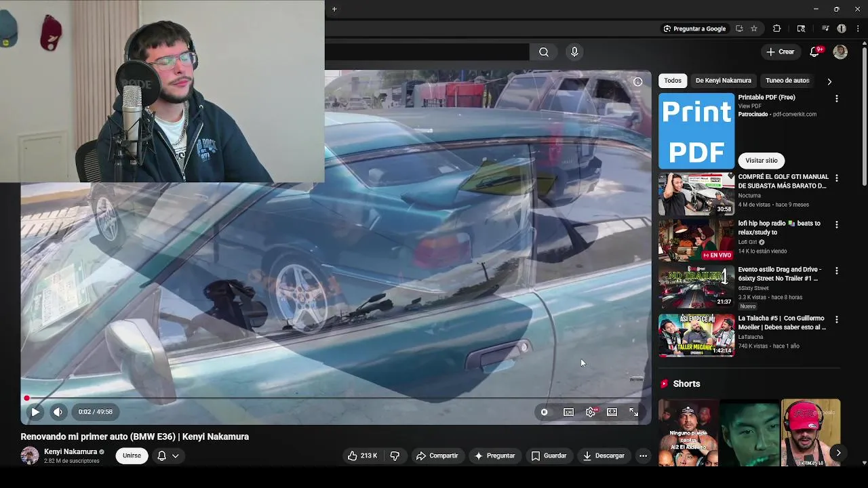Toggle subtitles in the video player

[568, 411]
